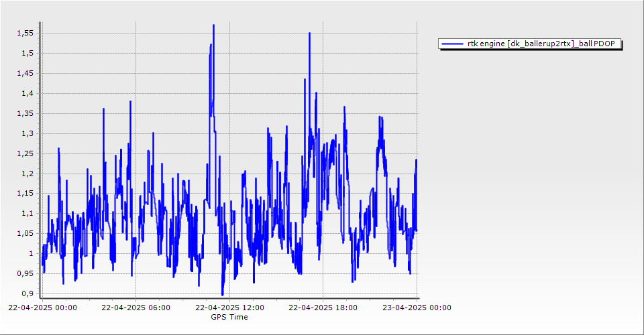Click the 1,5 y-axis value
Screen dimensions: 644x335
click(x=27, y=54)
